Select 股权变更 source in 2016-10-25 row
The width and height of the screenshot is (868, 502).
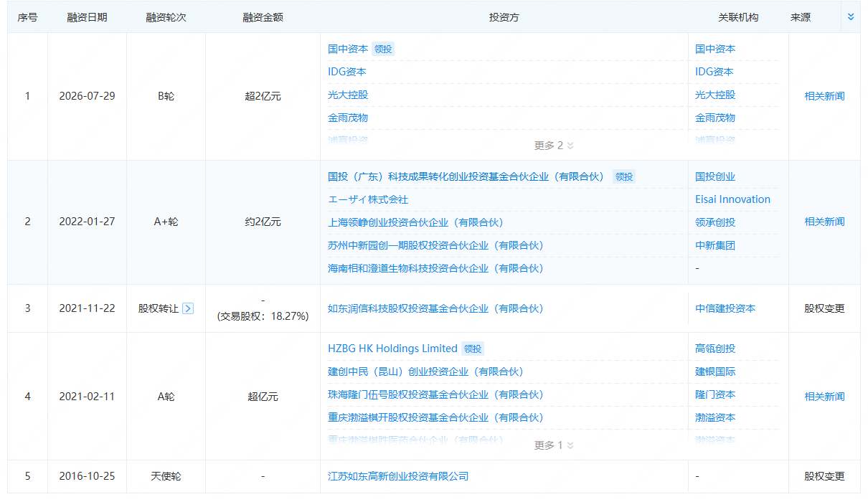824,476
